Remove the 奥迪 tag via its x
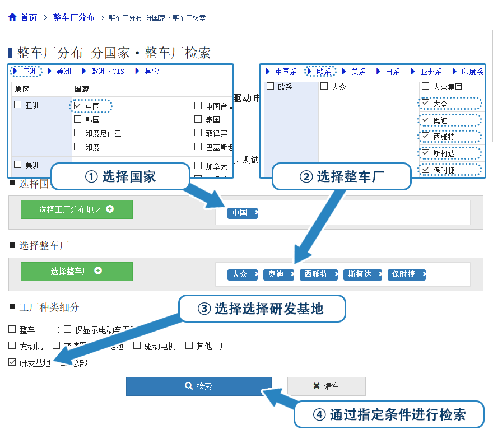This screenshot has height=448, width=493. [292, 274]
